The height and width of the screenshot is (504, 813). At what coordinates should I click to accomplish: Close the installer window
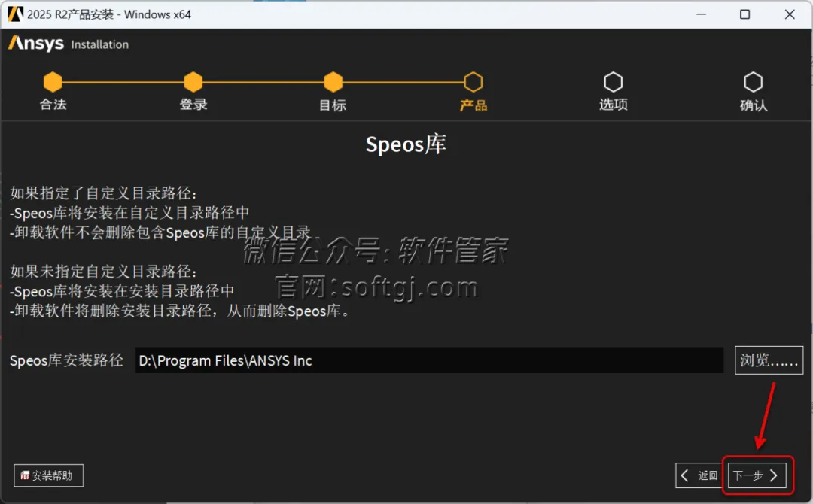(x=789, y=14)
